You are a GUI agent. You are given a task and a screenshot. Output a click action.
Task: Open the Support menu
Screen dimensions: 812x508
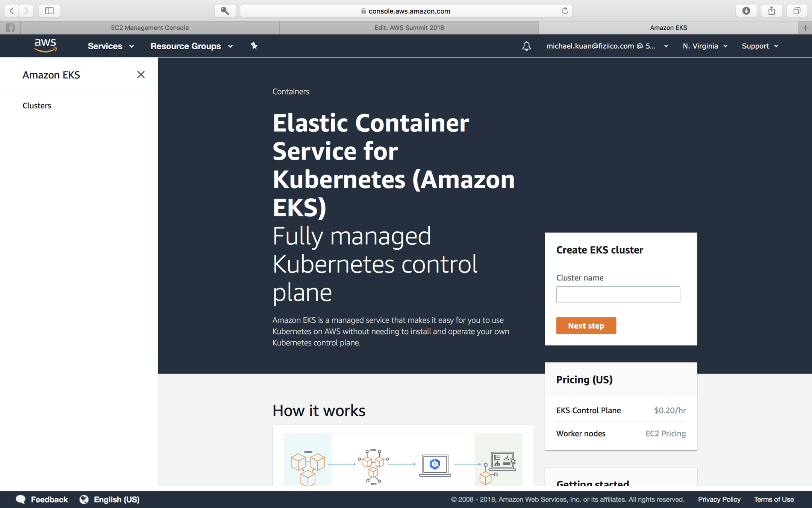(x=760, y=46)
